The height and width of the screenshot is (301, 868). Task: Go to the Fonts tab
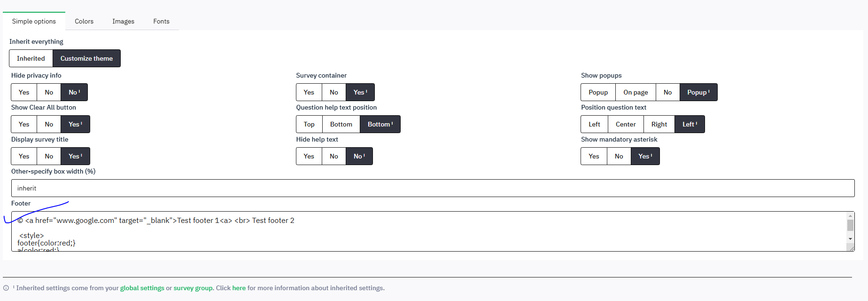tap(161, 21)
